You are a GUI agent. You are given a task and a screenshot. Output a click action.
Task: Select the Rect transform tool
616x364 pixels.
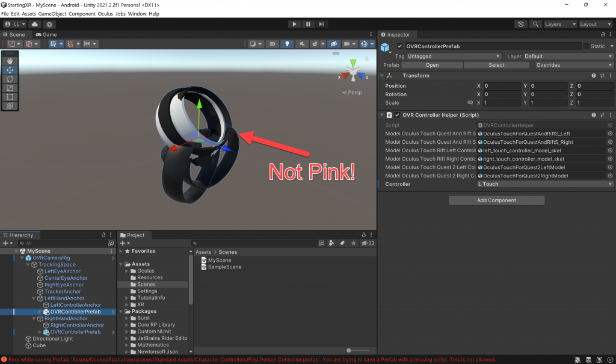[10, 97]
